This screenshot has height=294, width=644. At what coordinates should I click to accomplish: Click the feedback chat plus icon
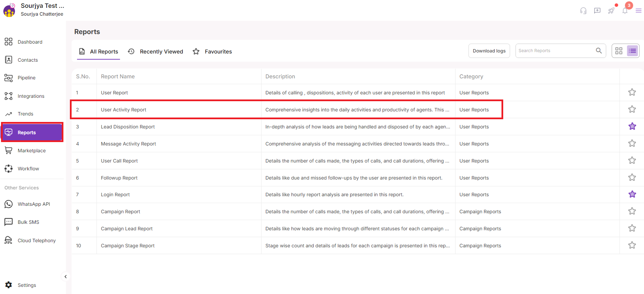(597, 11)
